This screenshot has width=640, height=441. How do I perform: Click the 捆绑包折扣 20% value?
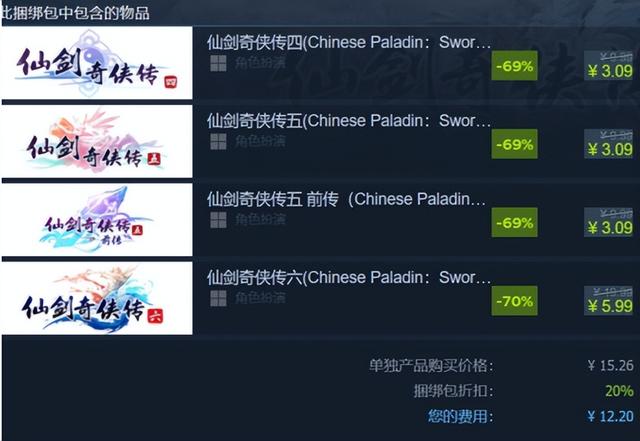click(619, 391)
